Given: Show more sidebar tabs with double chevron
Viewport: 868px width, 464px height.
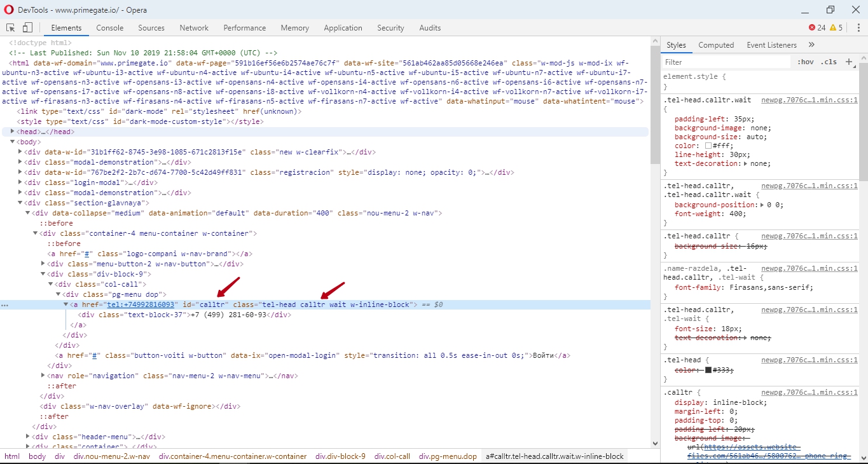Looking at the screenshot, I should click(811, 45).
